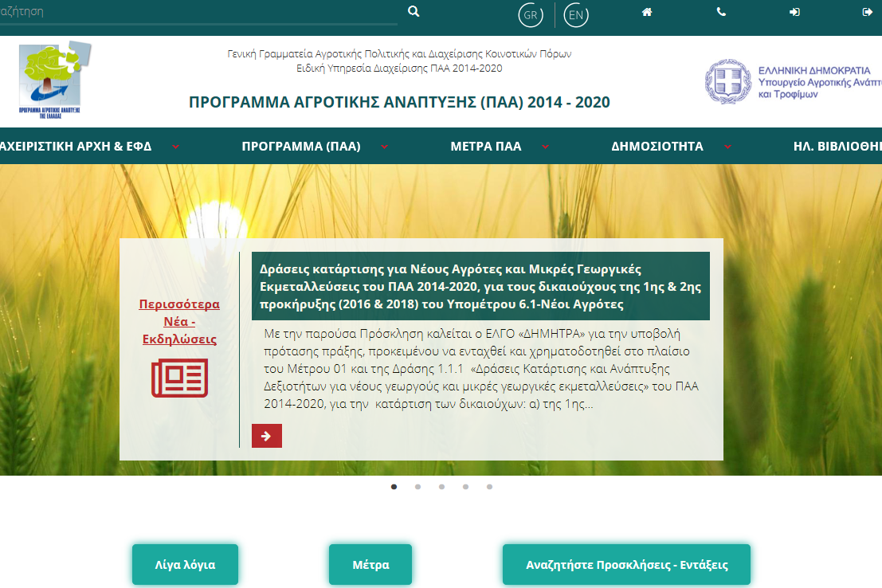Switch language to Greek (GR)
The image size is (882, 588).
pyautogui.click(x=530, y=15)
